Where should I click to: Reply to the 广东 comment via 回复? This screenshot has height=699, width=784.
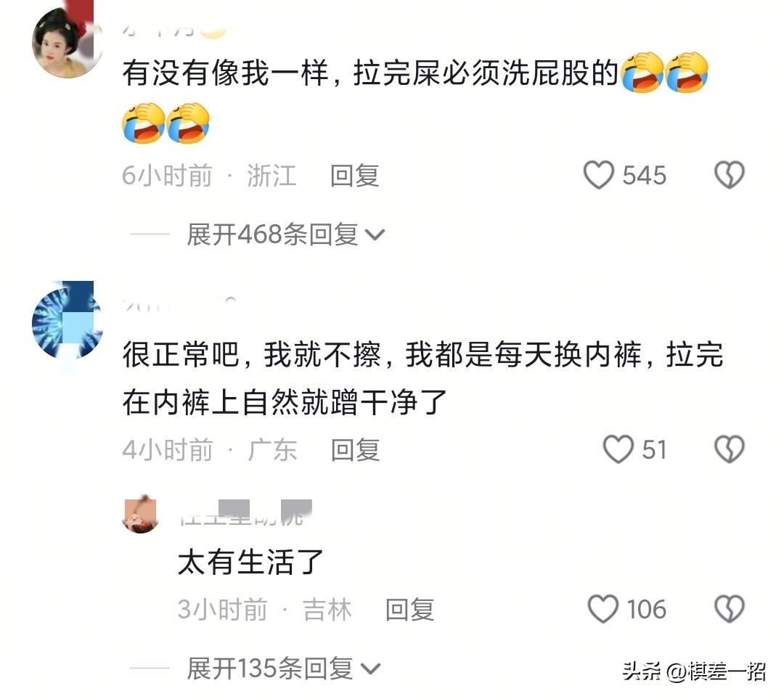pyautogui.click(x=355, y=449)
